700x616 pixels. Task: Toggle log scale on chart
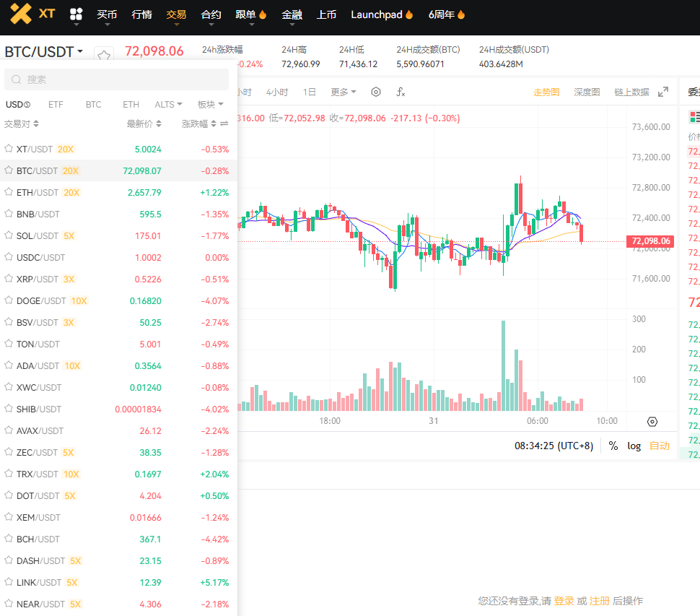tap(634, 446)
